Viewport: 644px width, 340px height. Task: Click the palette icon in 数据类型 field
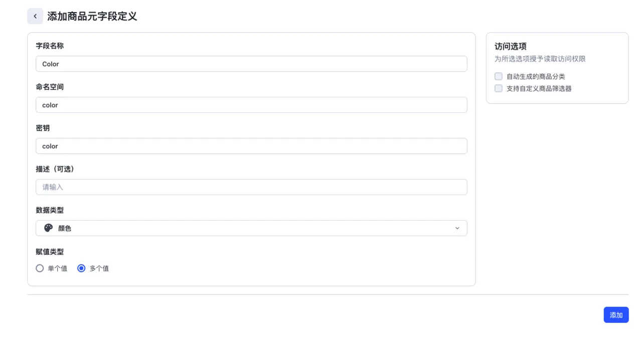tap(49, 228)
